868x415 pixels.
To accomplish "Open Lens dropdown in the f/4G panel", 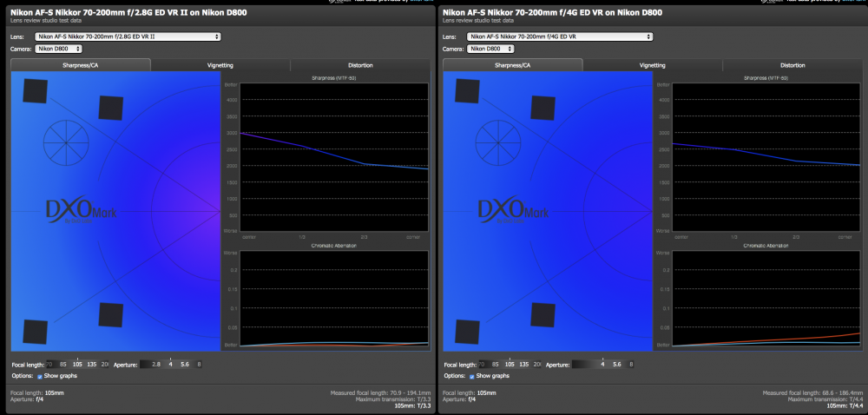I will (560, 37).
